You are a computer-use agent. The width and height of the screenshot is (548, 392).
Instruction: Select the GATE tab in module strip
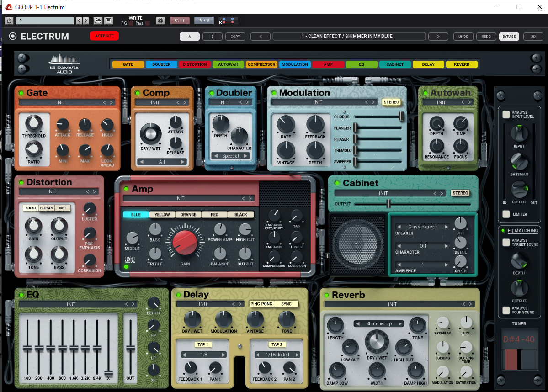coord(128,64)
